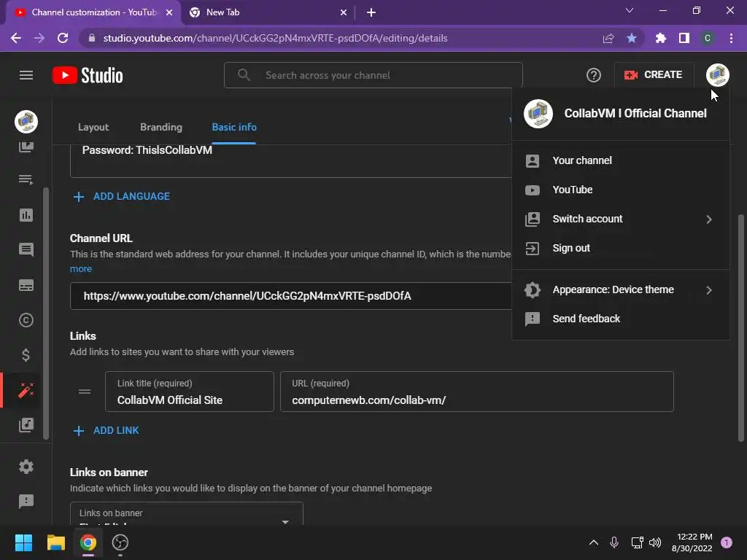
Task: Open channel avatar in left sidebar
Action: [x=26, y=122]
